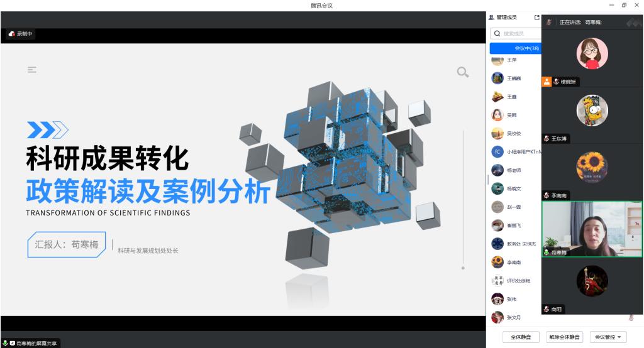
Task: Open the 会议管控 dropdown menu
Action: [x=608, y=337]
